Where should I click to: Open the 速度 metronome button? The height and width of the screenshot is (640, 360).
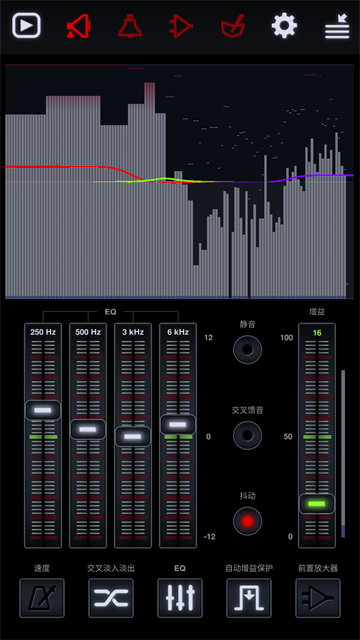tap(42, 598)
